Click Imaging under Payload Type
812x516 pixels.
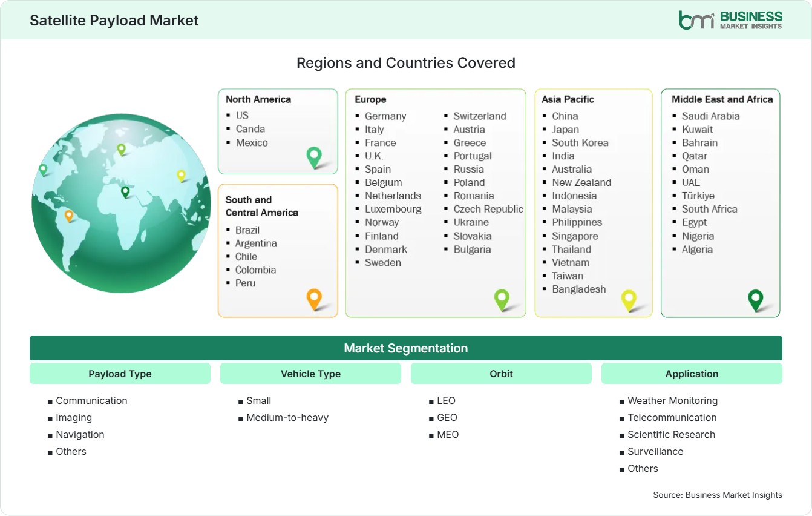coord(74,417)
